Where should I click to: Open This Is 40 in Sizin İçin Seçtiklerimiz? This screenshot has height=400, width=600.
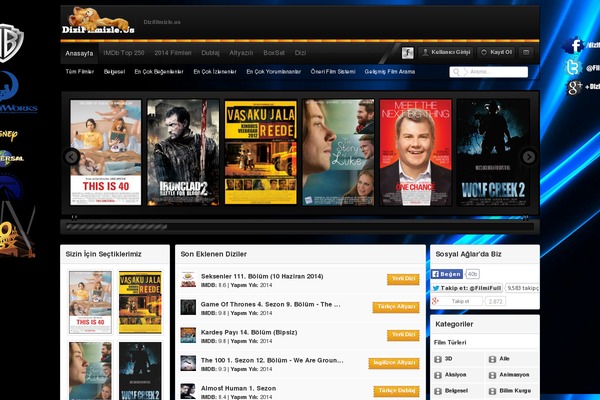point(90,302)
